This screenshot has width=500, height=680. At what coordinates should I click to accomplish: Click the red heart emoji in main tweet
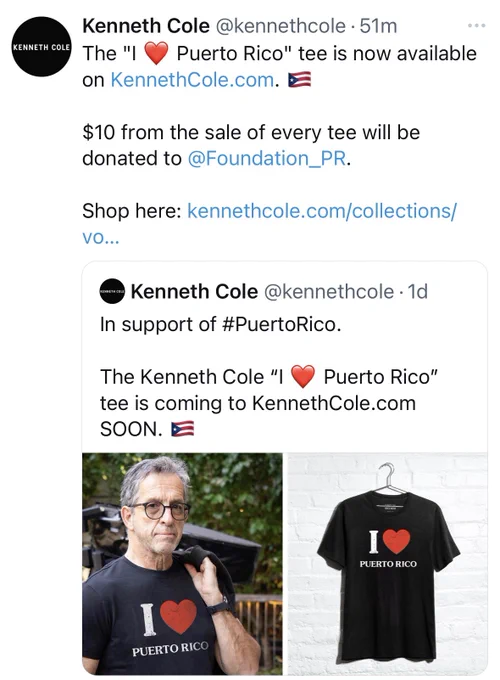(x=156, y=54)
